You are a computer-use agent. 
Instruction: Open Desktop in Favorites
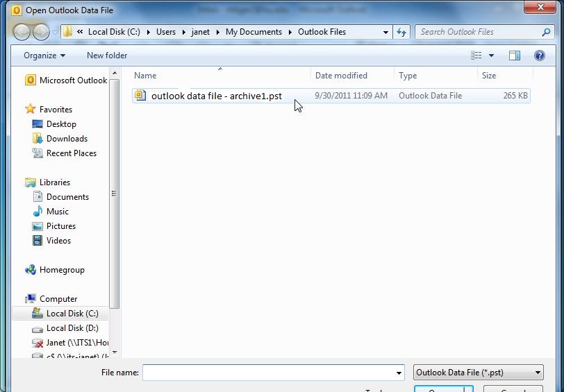(x=61, y=124)
